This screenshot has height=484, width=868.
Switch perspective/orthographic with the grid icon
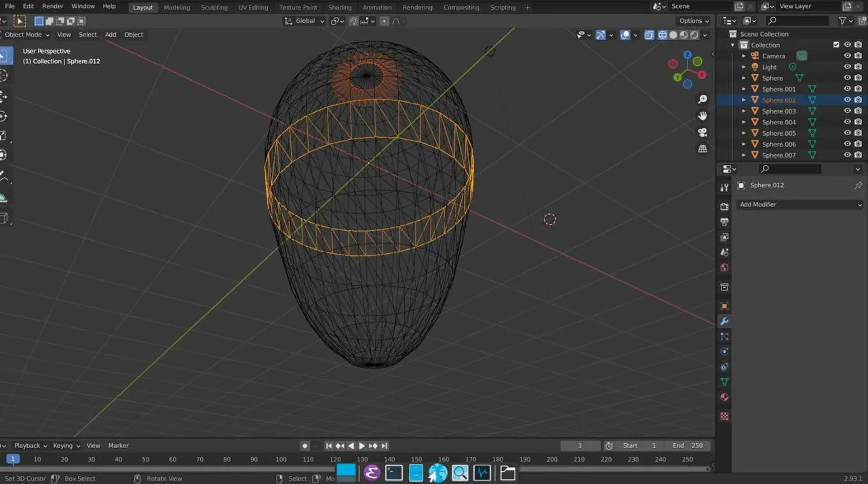[x=703, y=149]
